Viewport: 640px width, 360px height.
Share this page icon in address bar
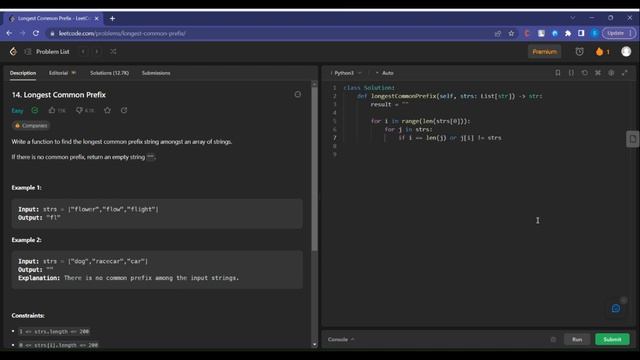pyautogui.click(x=498, y=33)
